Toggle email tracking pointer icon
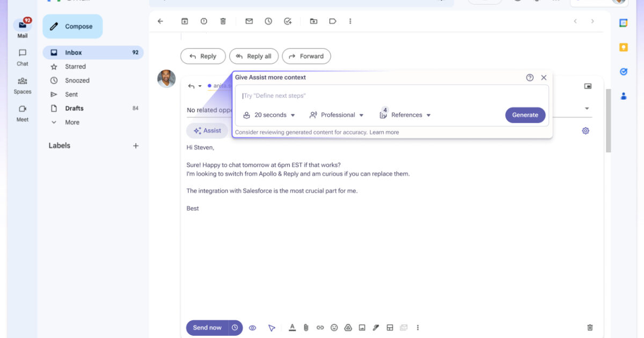The width and height of the screenshot is (644, 338). pyautogui.click(x=272, y=327)
